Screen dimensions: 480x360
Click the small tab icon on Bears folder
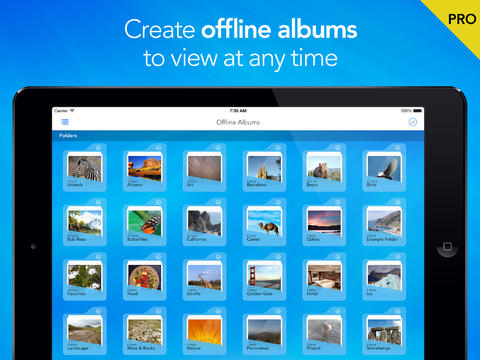338,148
